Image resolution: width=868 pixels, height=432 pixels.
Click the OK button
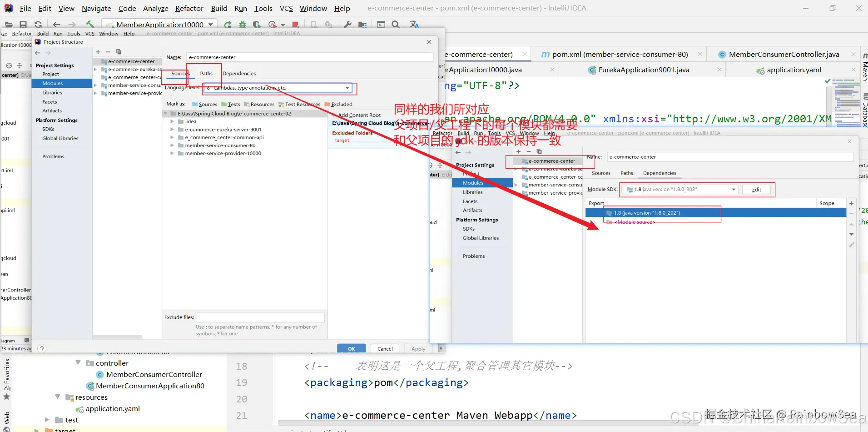[352, 349]
